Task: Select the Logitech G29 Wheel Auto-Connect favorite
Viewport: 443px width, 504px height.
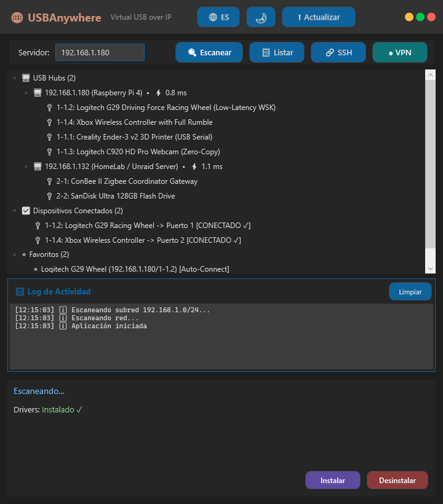Action: click(135, 269)
